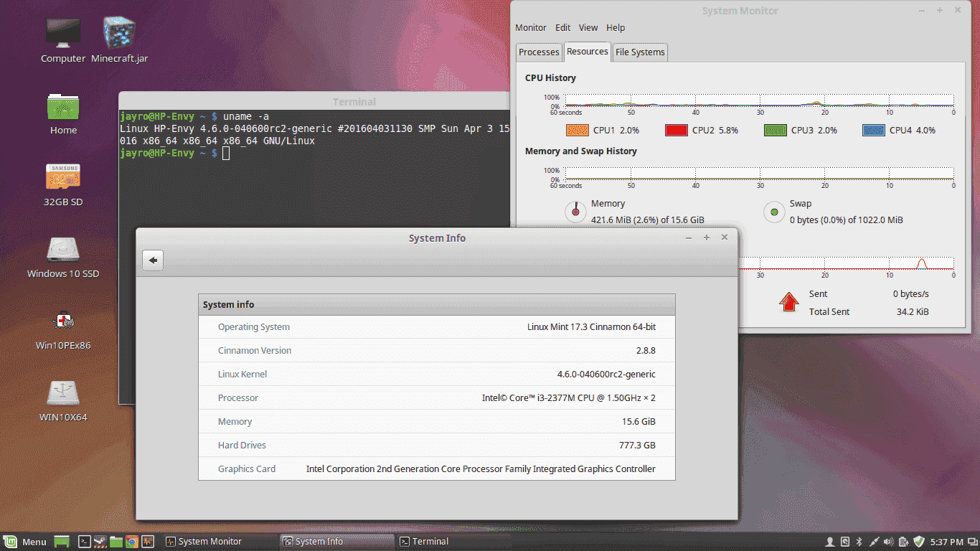Switch to the File Systems tab
This screenshot has width=980, height=551.
(x=641, y=52)
